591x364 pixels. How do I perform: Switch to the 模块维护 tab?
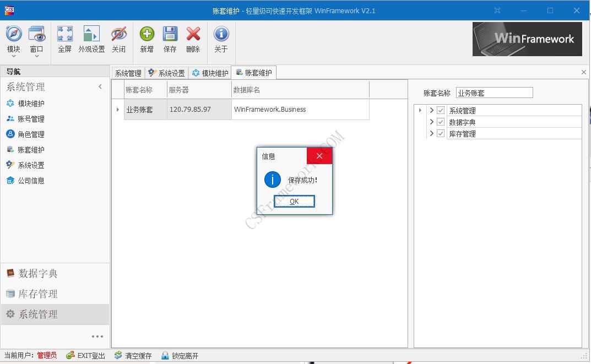(x=209, y=72)
